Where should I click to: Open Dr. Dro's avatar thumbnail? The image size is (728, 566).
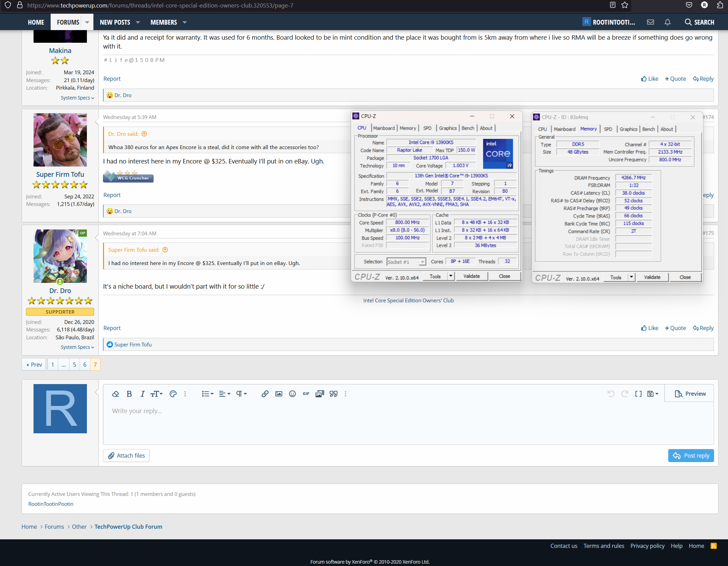click(60, 256)
